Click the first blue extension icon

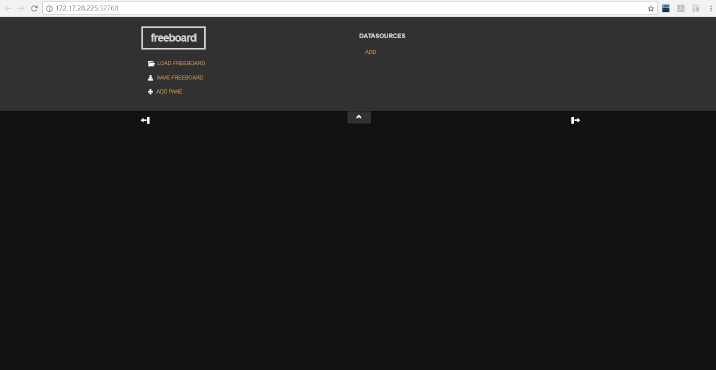666,8
